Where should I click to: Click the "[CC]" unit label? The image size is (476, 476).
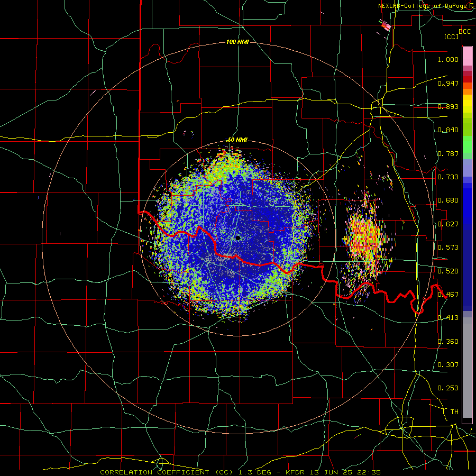click(x=451, y=37)
